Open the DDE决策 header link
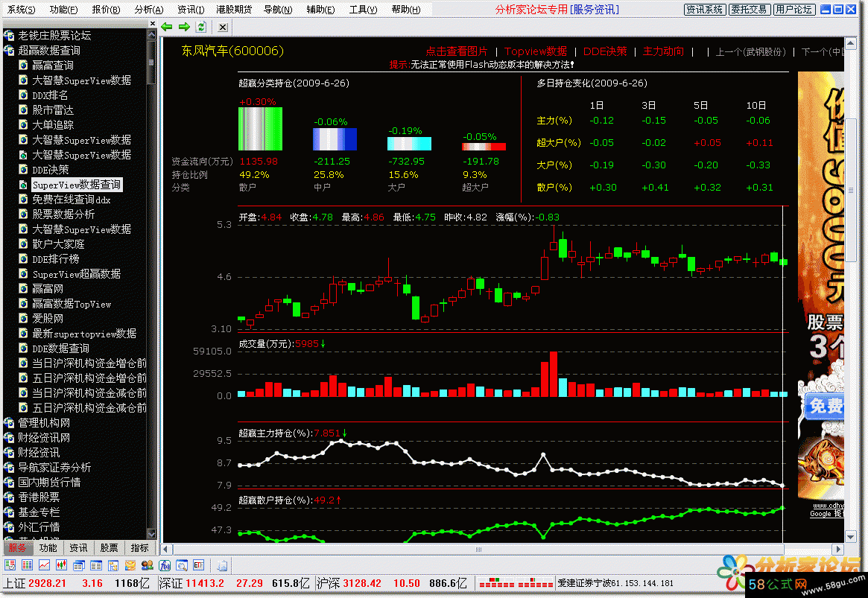Viewport: 868px width, 598px height. point(605,51)
